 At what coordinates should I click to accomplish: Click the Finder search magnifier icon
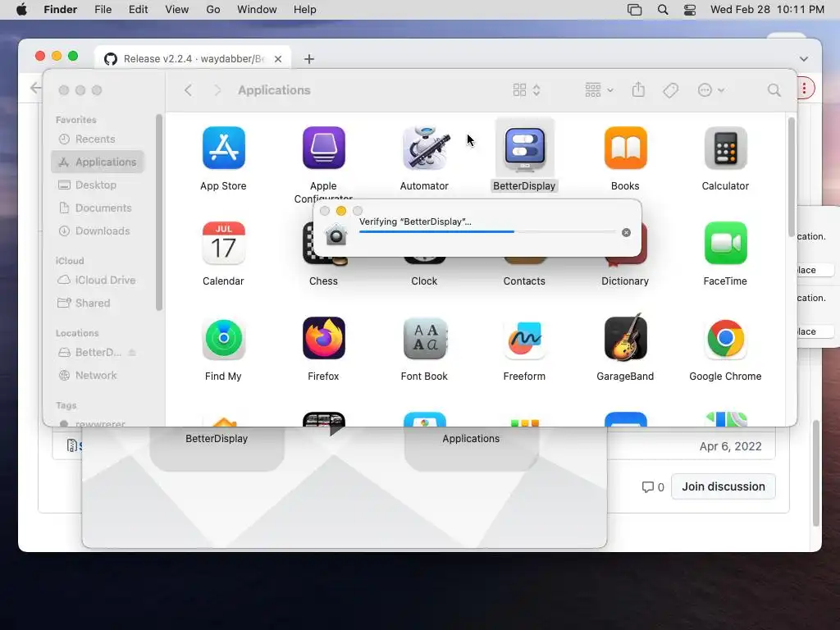coord(774,90)
